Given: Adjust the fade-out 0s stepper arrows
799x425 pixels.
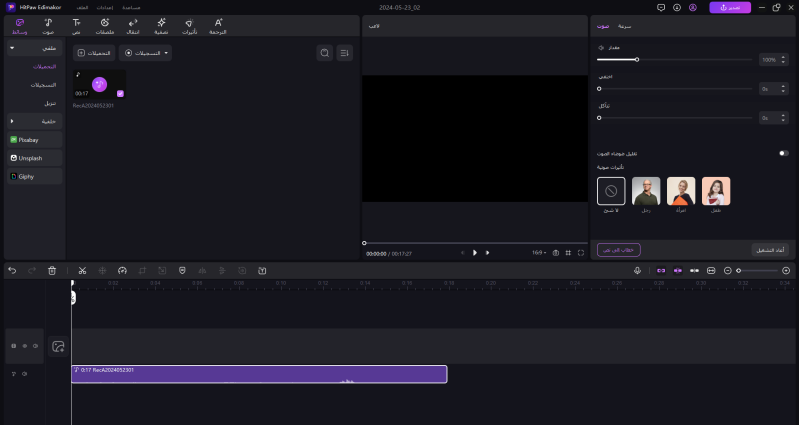Looking at the screenshot, I should 783,118.
